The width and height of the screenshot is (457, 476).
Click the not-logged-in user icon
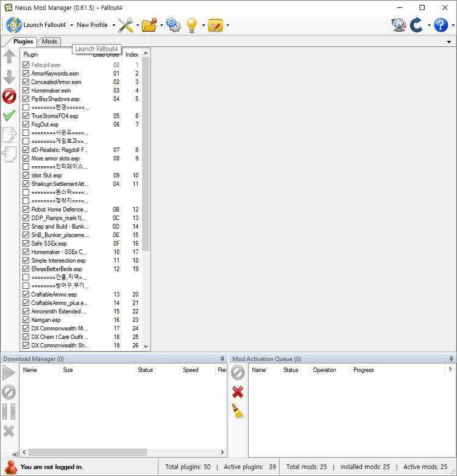10,467
